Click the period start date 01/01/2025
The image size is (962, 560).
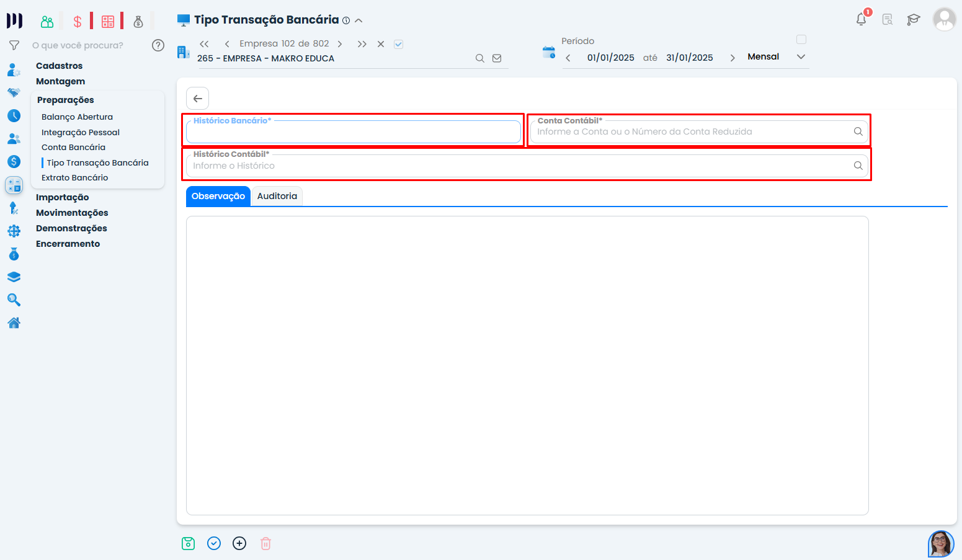[611, 58]
